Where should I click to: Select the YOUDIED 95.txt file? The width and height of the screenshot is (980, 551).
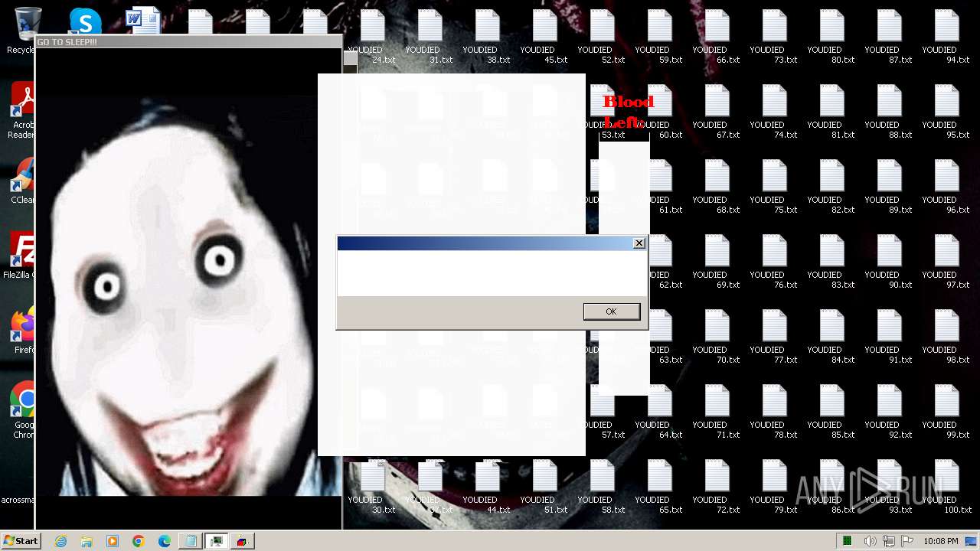pos(946,112)
